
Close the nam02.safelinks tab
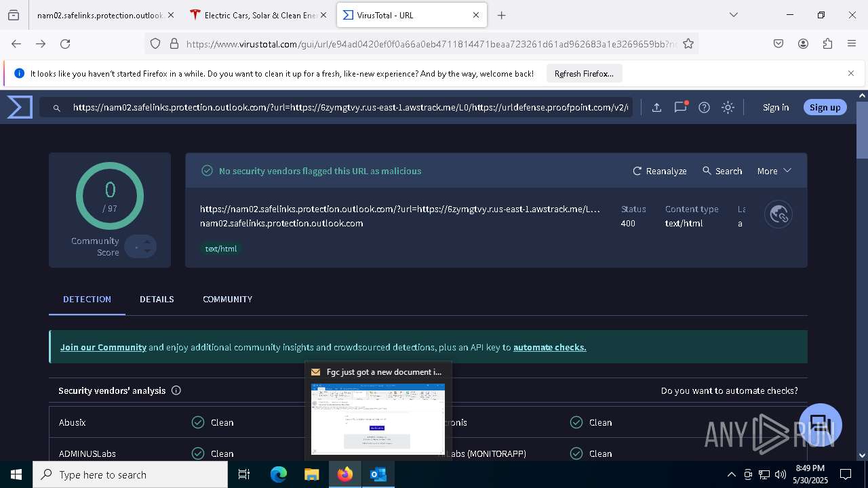point(170,15)
